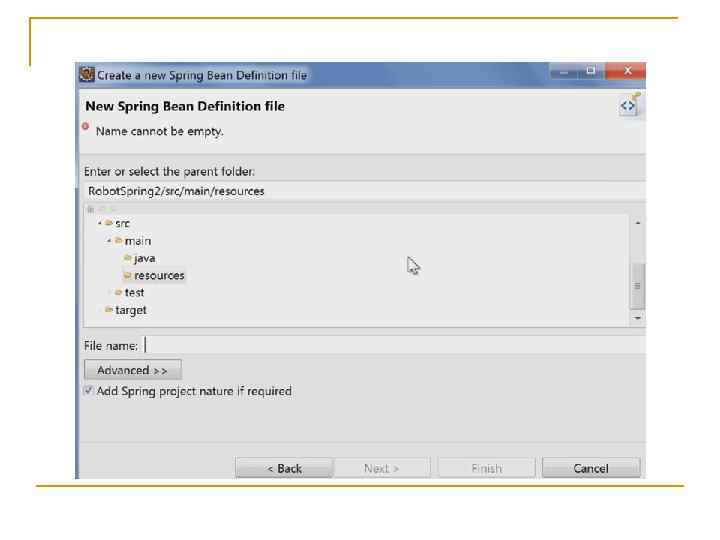Viewport: 720px width, 540px height.
Task: Close the dialog with the X button
Action: 626,71
